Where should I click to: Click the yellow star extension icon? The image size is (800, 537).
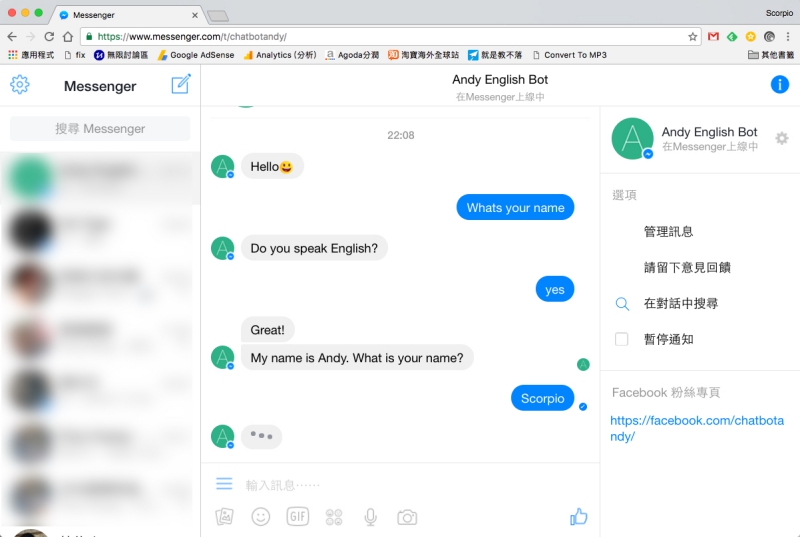click(x=751, y=37)
